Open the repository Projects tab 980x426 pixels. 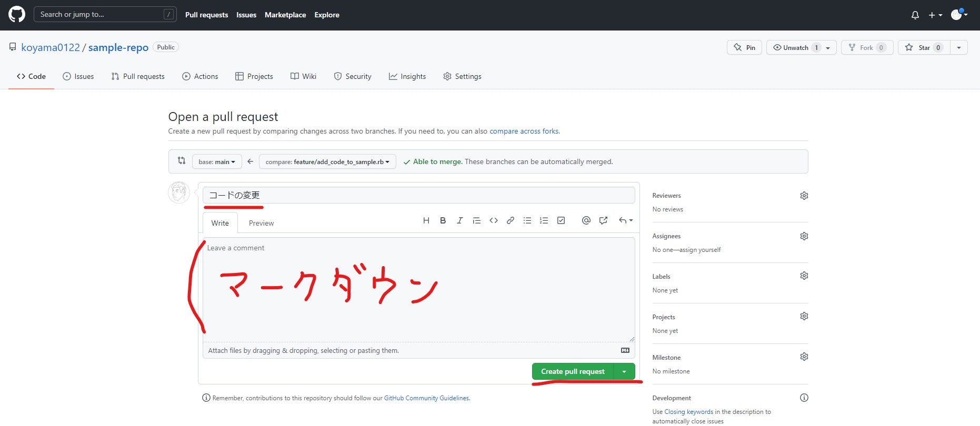254,76
